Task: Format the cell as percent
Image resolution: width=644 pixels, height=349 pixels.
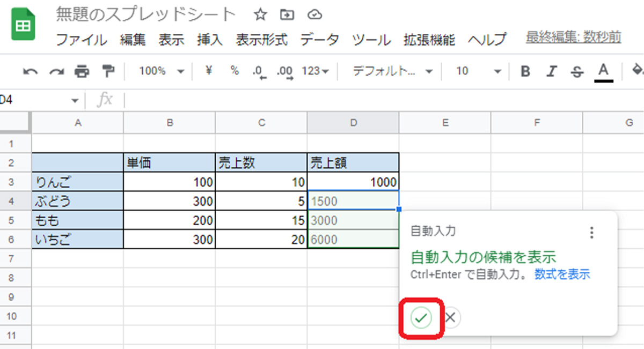Action: tap(235, 71)
